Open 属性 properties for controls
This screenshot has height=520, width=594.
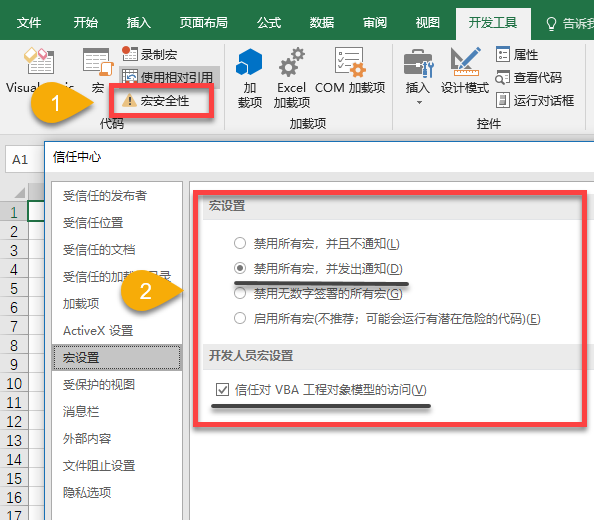517,55
